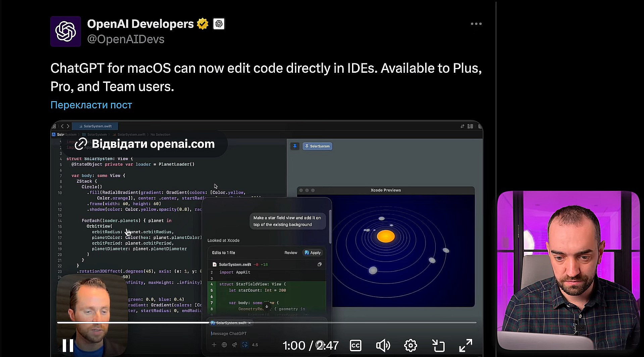Click the star field request message bubble

(x=287, y=221)
